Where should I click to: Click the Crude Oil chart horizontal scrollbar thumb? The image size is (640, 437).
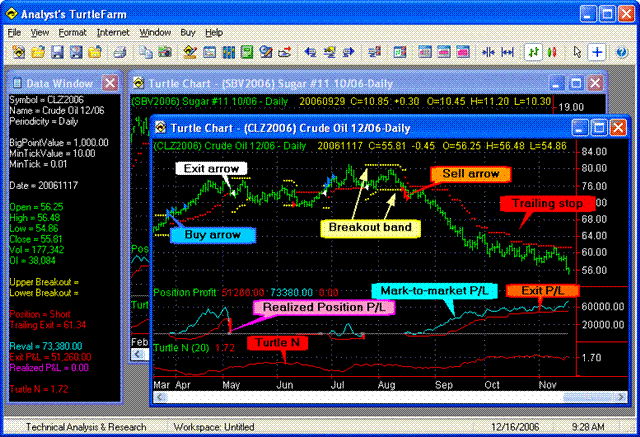click(x=588, y=397)
